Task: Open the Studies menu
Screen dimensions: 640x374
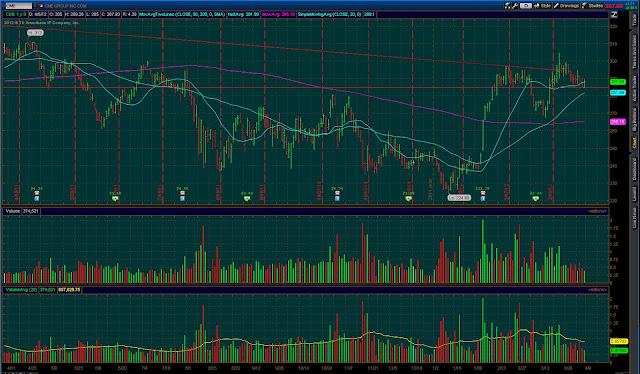Action: [592, 6]
